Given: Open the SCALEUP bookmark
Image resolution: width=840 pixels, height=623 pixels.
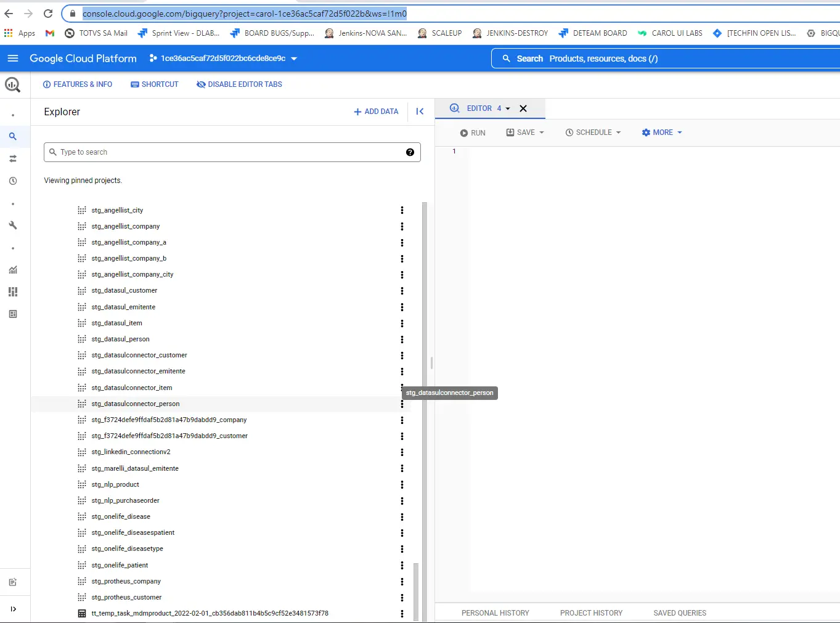Looking at the screenshot, I should pyautogui.click(x=439, y=33).
